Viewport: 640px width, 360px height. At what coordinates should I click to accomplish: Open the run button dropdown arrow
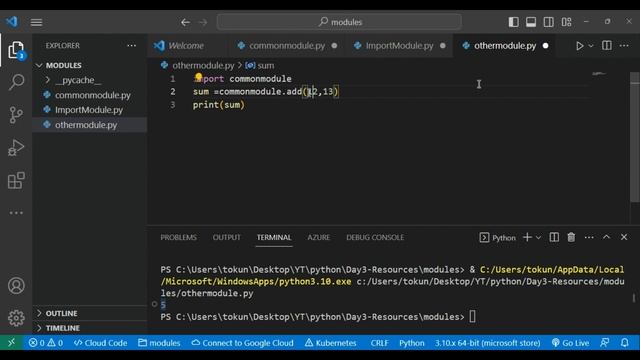click(x=591, y=46)
